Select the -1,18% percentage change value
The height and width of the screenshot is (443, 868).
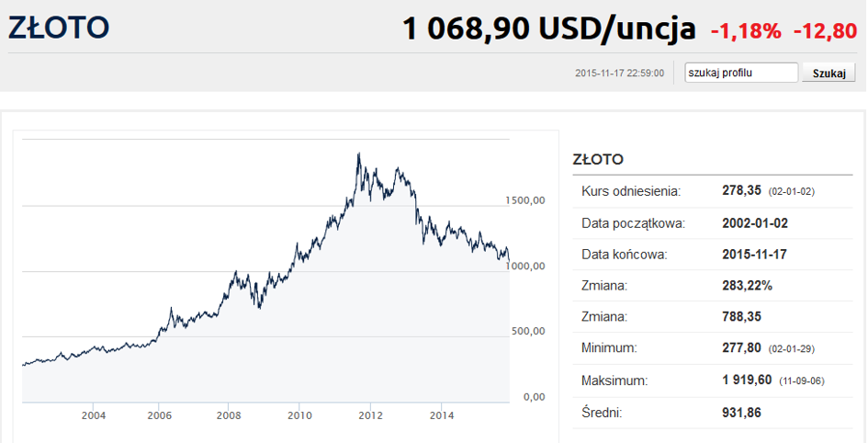[x=746, y=31]
